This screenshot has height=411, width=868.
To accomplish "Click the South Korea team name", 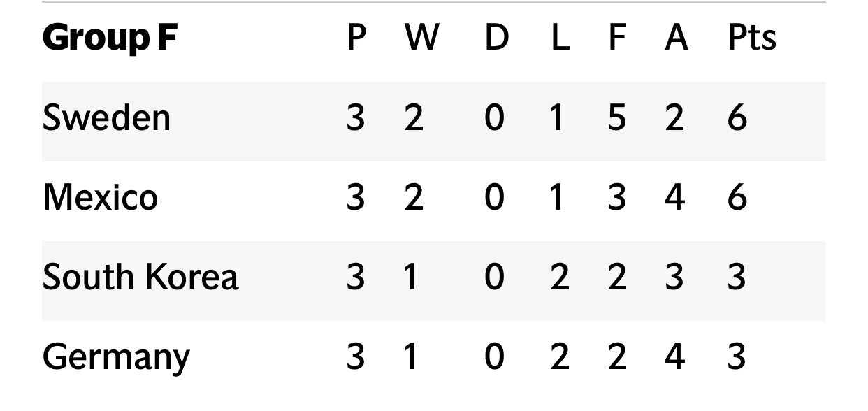I will click(x=140, y=277).
